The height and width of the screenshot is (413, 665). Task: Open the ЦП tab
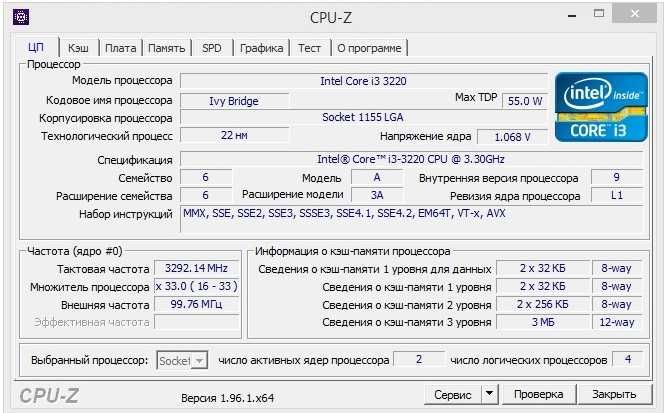tap(36, 47)
